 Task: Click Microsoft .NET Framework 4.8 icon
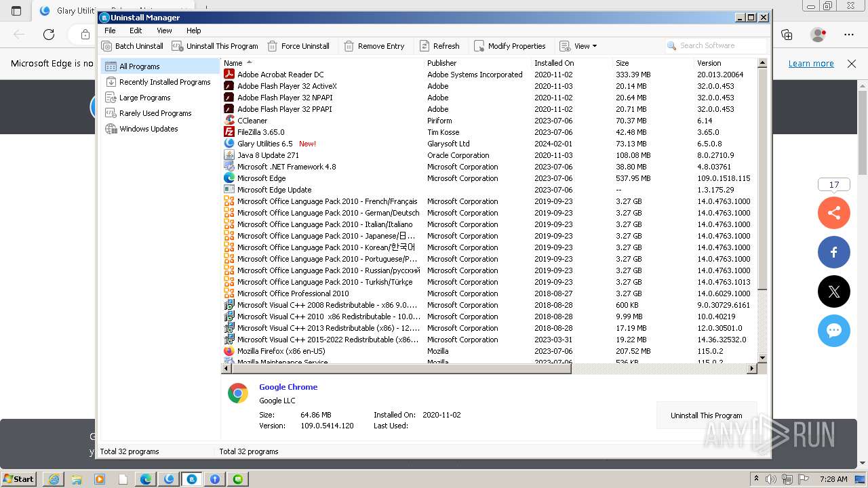click(229, 167)
